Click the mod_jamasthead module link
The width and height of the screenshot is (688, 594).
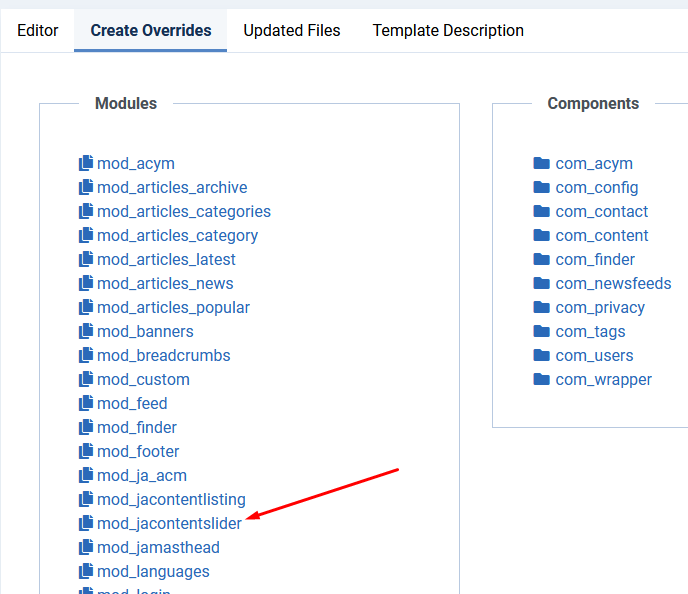[x=158, y=548]
